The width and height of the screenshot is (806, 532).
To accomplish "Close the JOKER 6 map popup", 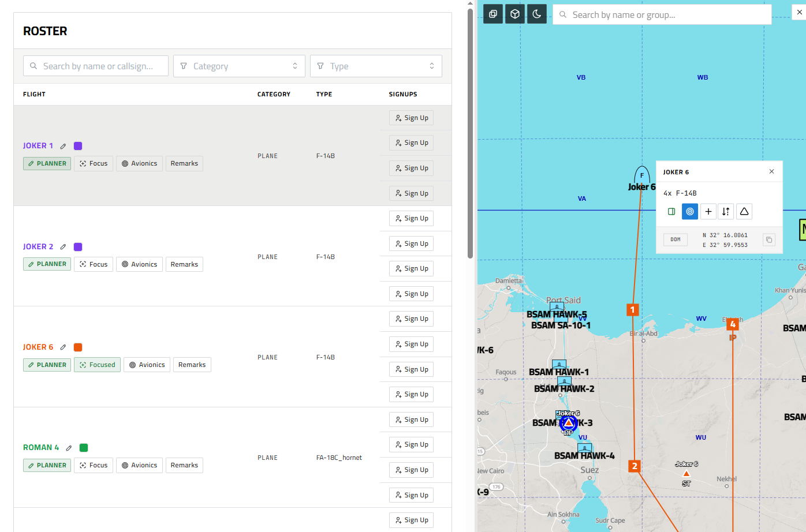I will tap(772, 171).
